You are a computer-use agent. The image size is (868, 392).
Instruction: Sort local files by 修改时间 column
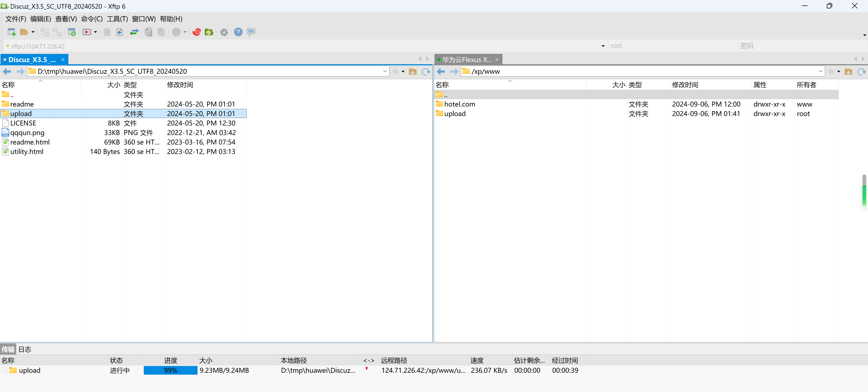206,85
